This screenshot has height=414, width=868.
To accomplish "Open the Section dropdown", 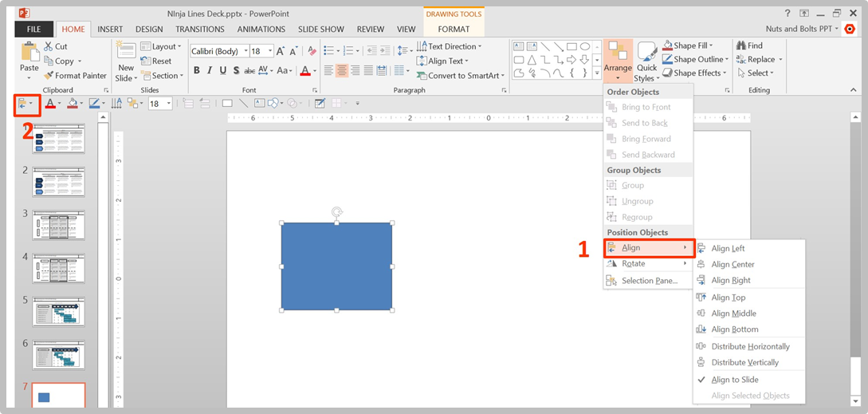I will (161, 75).
